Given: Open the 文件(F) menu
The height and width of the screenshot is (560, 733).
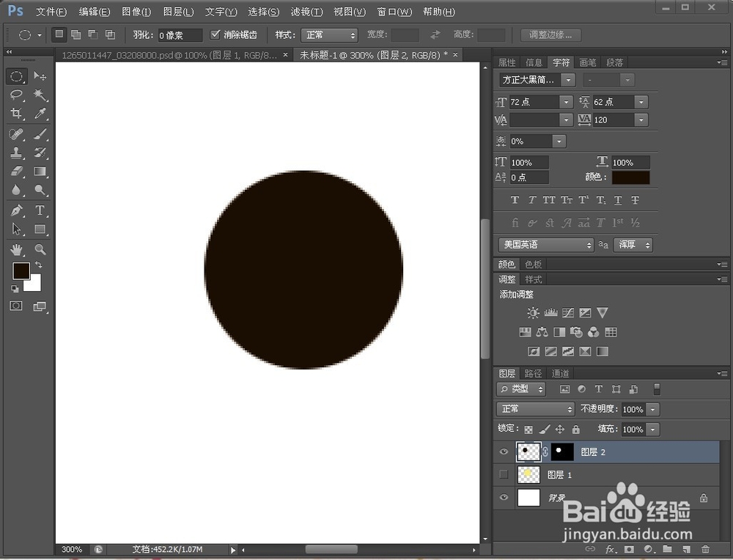Looking at the screenshot, I should coord(51,12).
